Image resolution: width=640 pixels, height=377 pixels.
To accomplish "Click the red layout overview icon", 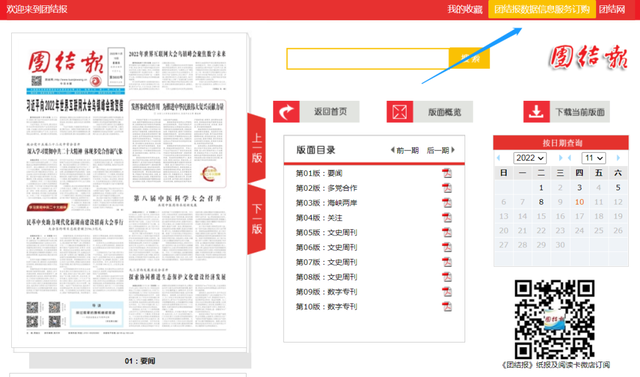I will (x=400, y=112).
